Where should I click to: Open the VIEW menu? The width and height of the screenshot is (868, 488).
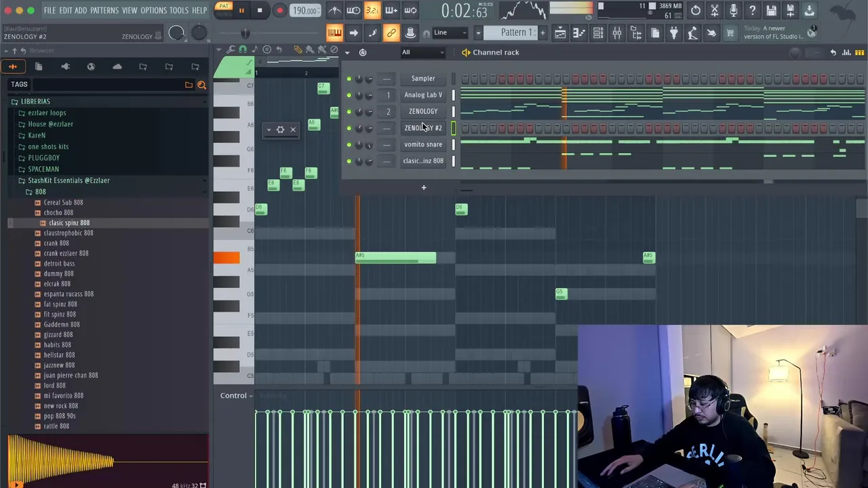click(x=130, y=11)
